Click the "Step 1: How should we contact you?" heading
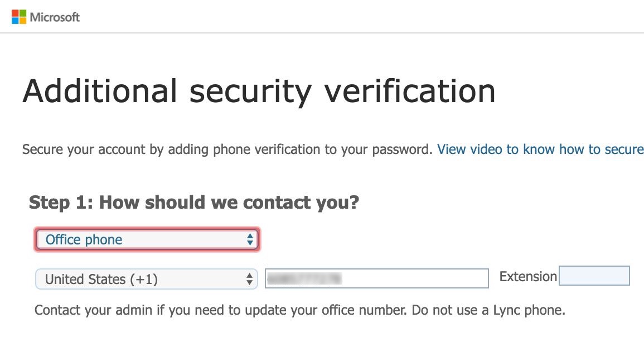The height and width of the screenshot is (337, 644). pos(193,203)
